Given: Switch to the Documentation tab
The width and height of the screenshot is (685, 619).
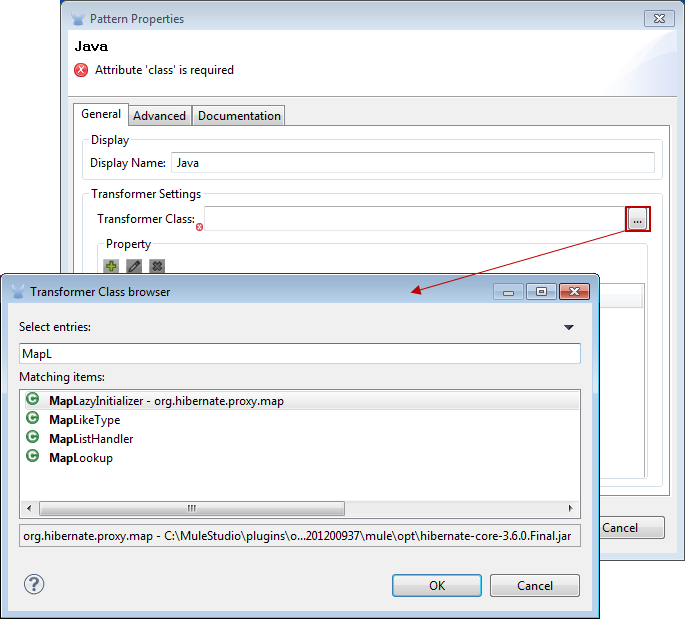Looking at the screenshot, I should (239, 116).
